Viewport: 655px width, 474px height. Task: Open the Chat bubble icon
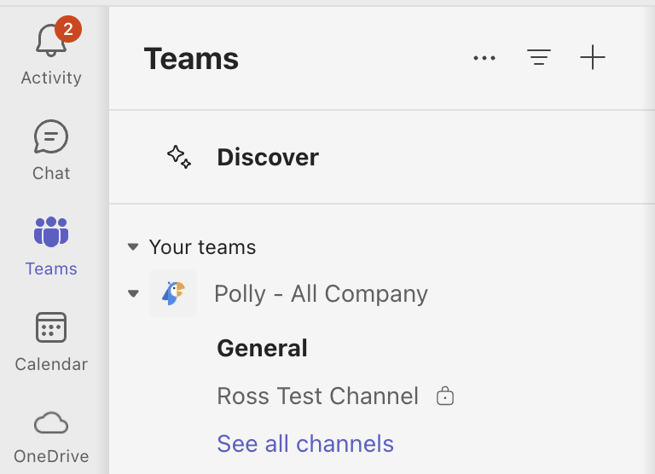coord(51,137)
